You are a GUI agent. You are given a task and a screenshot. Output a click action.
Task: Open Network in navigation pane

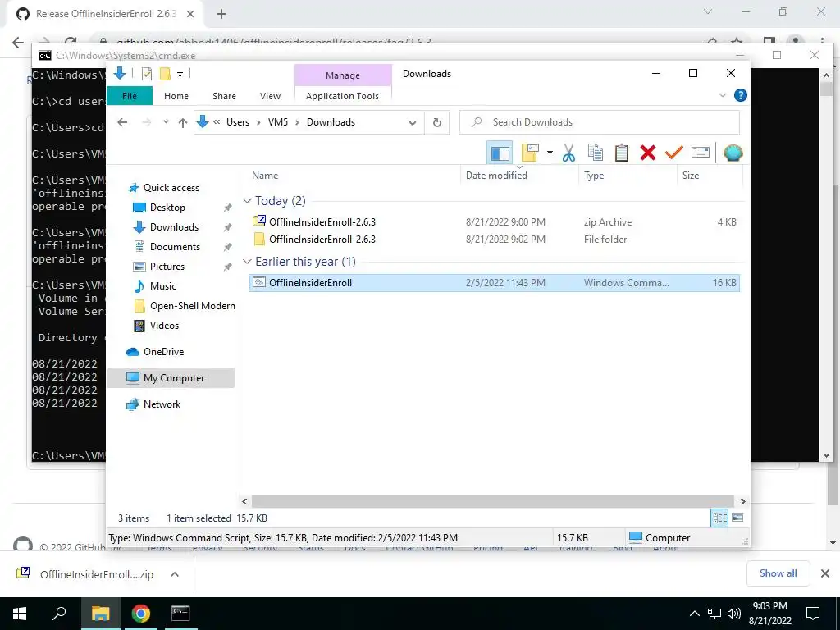[162, 404]
